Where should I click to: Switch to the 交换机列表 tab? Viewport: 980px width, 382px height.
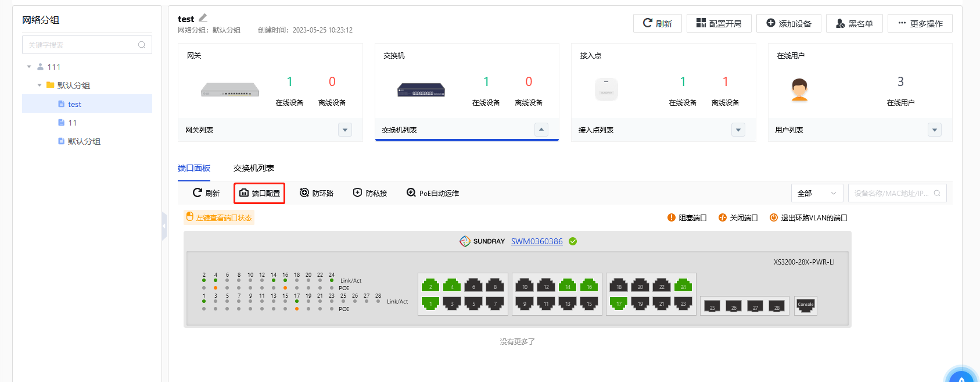(x=253, y=168)
